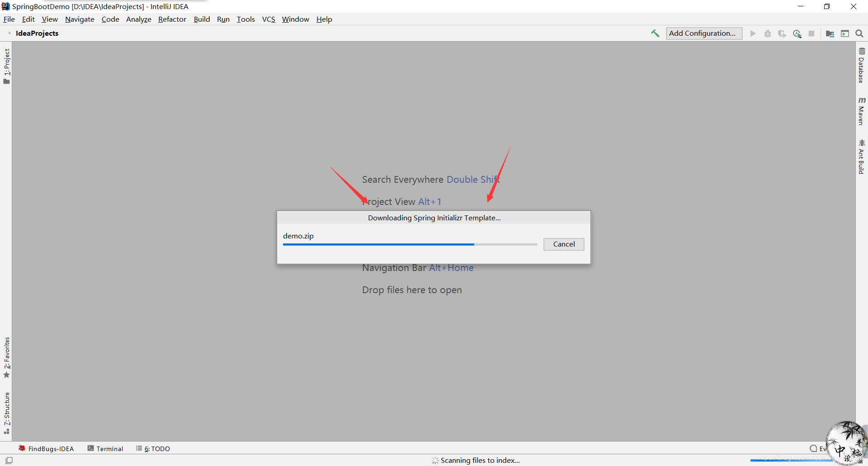Open the Help menu
The height and width of the screenshot is (466, 868).
(x=324, y=19)
